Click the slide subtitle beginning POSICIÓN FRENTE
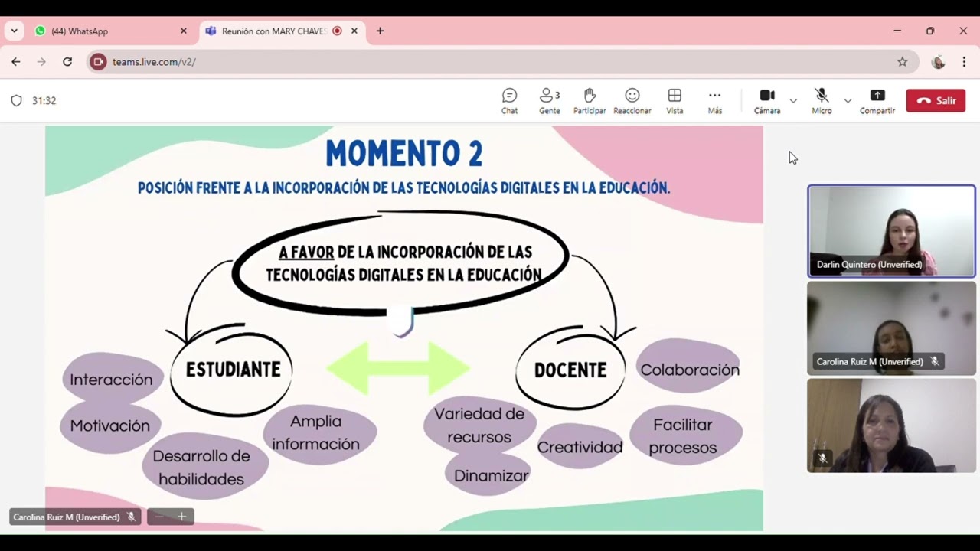 coord(404,187)
